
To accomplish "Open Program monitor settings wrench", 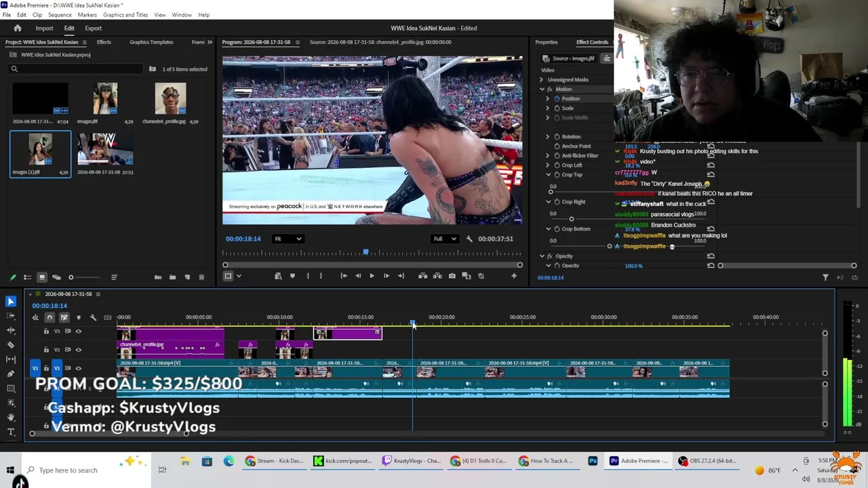I will [469, 239].
